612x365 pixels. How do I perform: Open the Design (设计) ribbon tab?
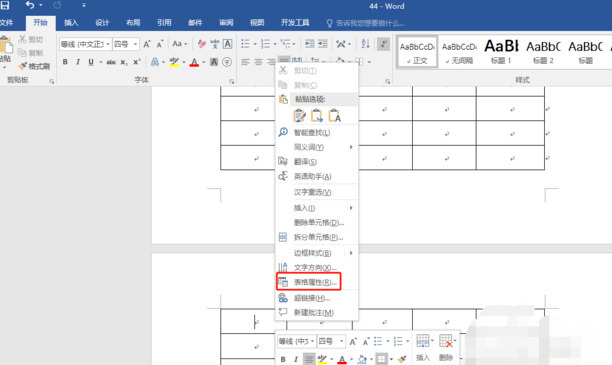[102, 23]
